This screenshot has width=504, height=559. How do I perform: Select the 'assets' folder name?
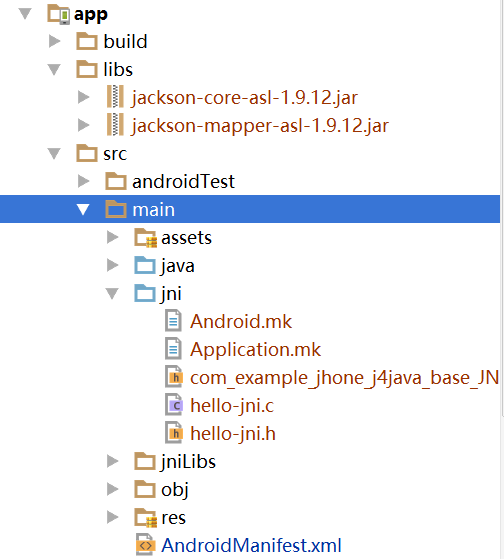(186, 238)
